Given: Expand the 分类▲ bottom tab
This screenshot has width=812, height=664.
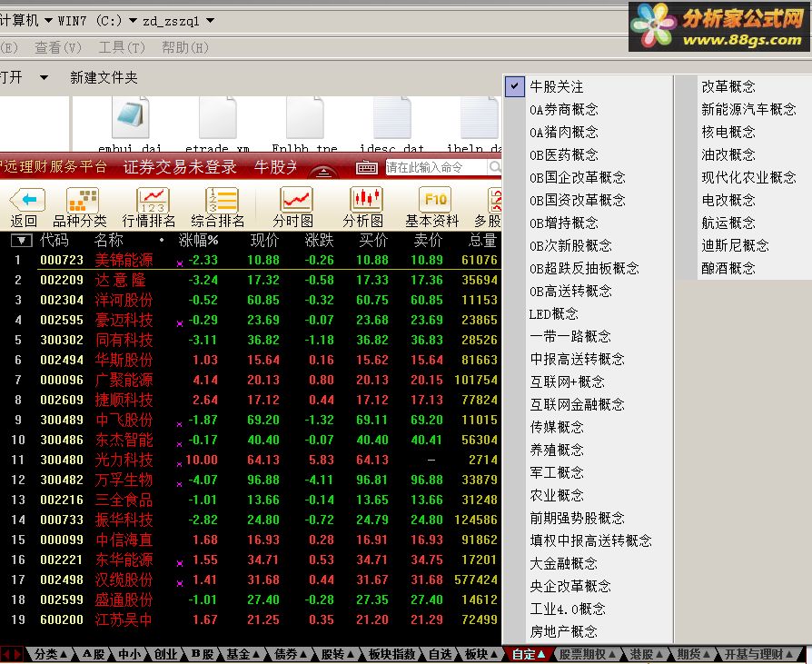Looking at the screenshot, I should (50, 654).
